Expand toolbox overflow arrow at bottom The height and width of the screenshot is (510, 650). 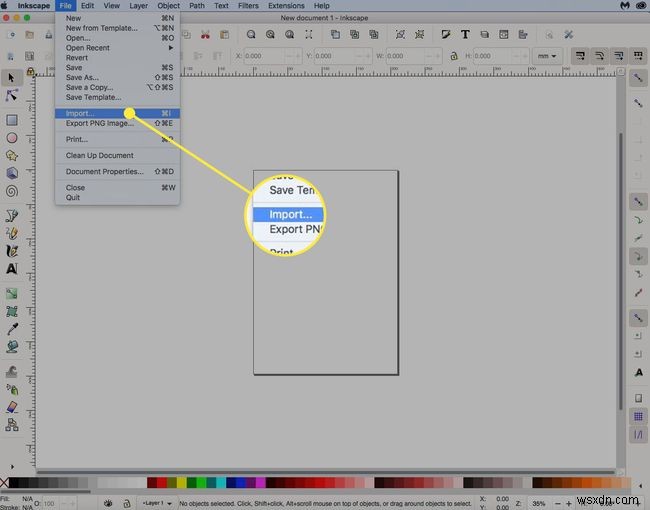[x=12, y=466]
